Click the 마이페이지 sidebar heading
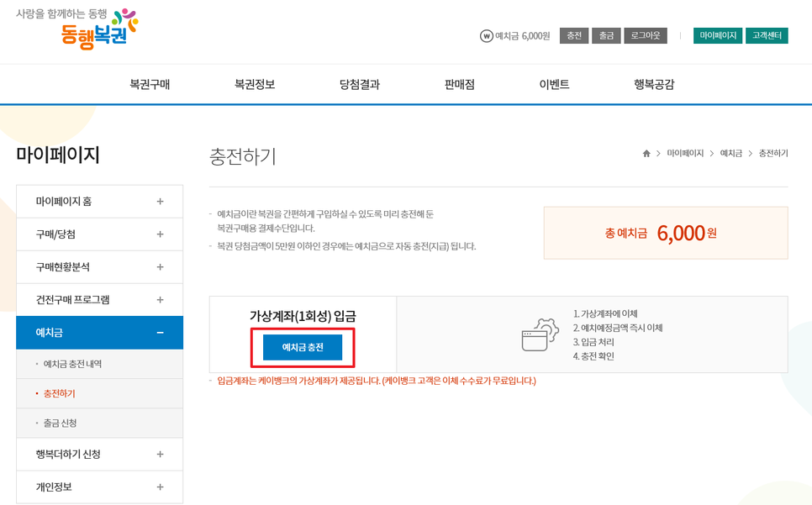 coord(57,155)
